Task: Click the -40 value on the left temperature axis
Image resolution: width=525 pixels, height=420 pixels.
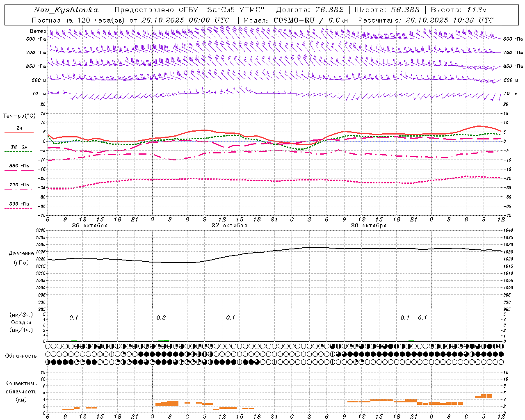Action: point(42,215)
